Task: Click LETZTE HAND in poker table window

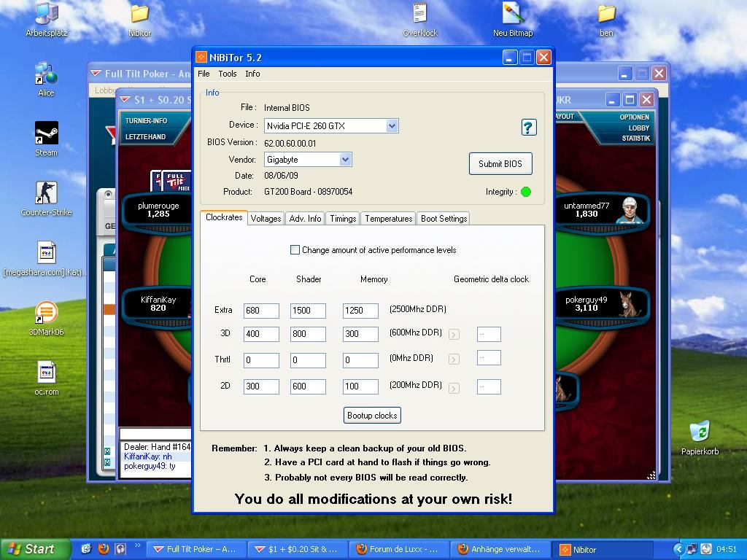Action: (145, 136)
